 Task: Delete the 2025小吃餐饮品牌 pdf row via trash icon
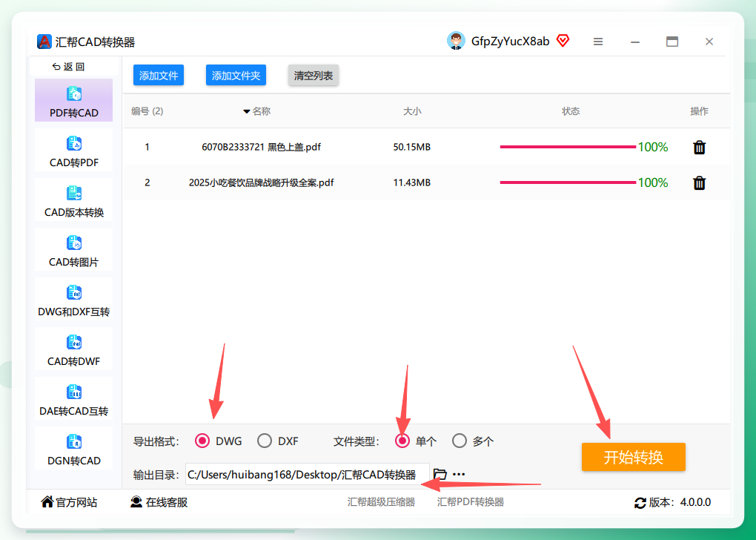click(699, 183)
